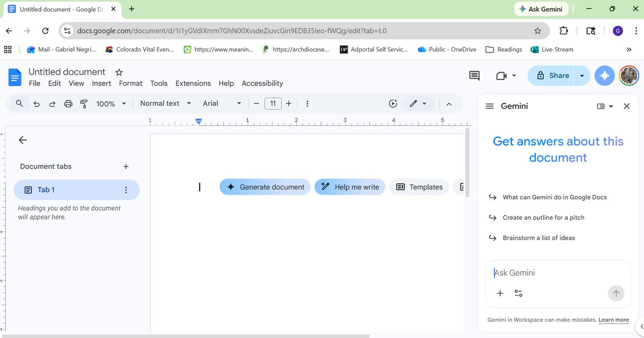The image size is (644, 338).
Task: Open the Learn more link
Action: coord(614,320)
